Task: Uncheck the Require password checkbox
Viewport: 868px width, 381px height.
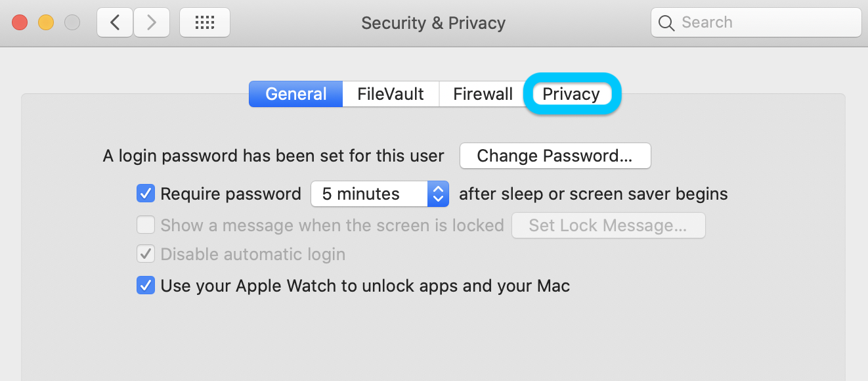Action: 145,194
